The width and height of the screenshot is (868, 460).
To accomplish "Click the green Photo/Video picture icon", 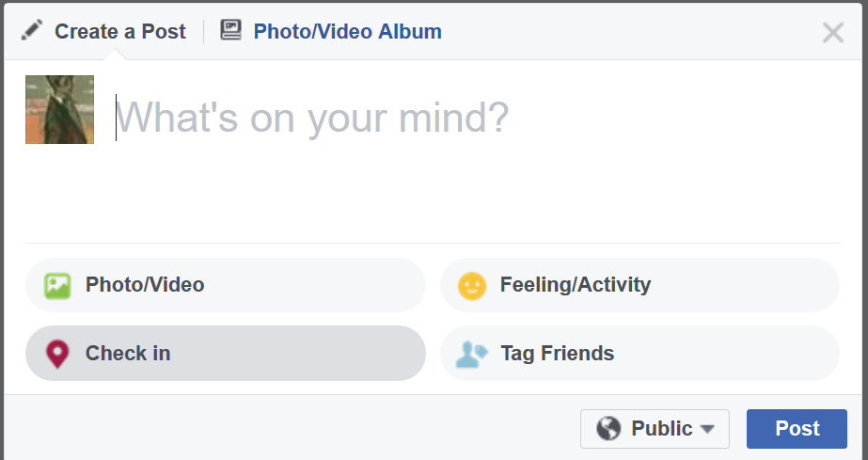I will 58,285.
